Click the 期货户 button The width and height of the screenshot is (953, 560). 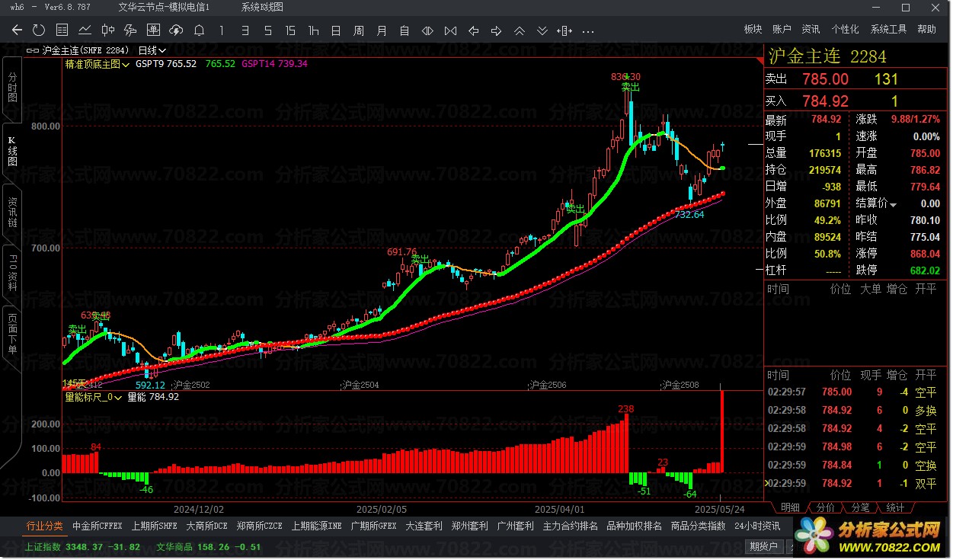coord(764,546)
